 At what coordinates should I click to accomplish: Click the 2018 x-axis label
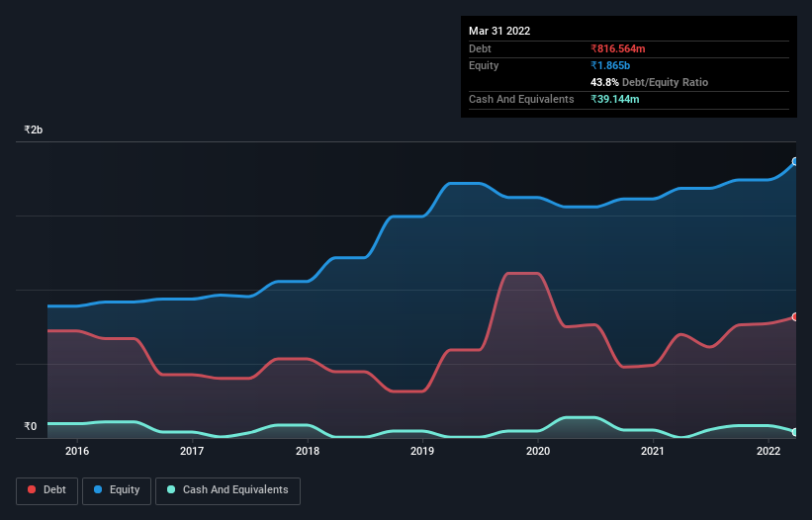[308, 451]
